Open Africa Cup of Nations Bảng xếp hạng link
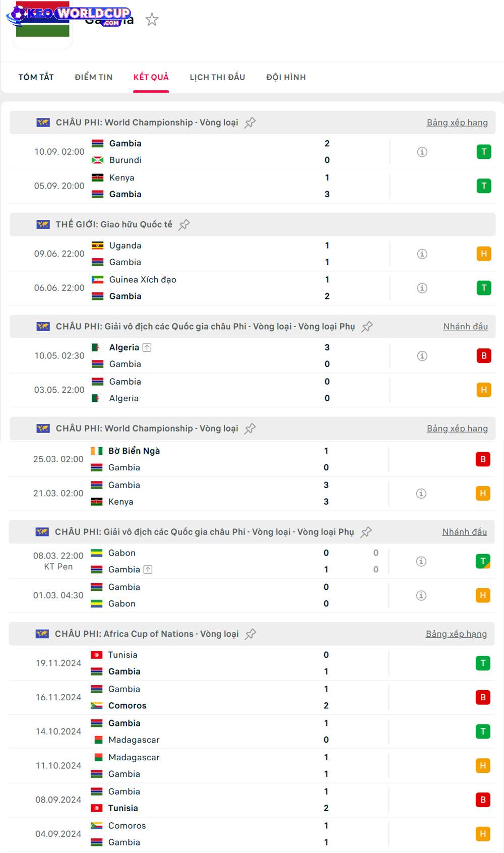This screenshot has height=853, width=504. coord(456,634)
